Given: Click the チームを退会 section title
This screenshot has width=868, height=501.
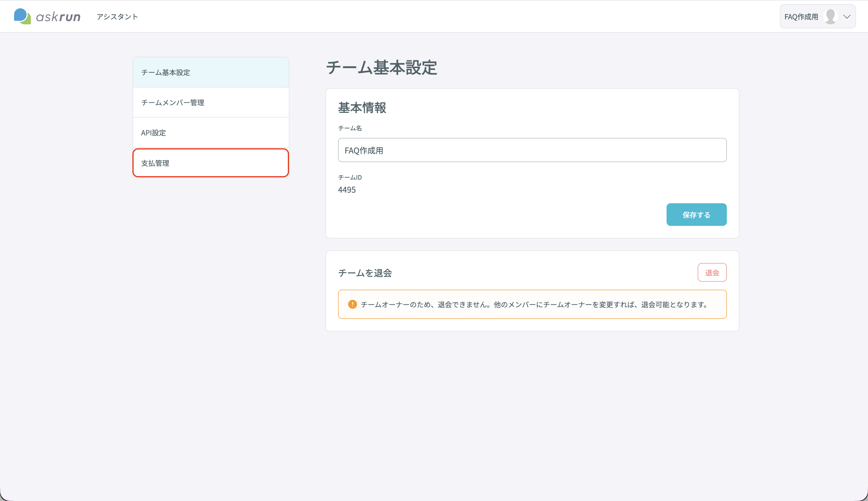Looking at the screenshot, I should tap(365, 273).
